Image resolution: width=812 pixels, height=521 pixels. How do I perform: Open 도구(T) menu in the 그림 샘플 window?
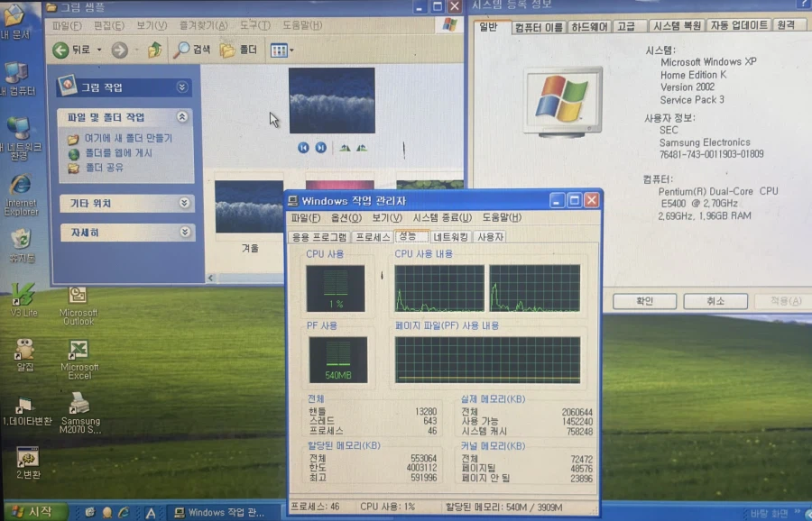click(x=254, y=25)
